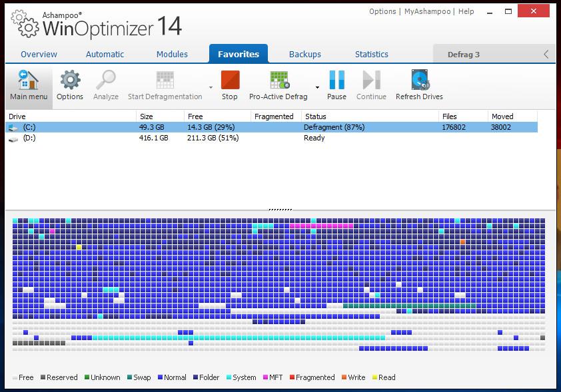561x392 pixels.
Task: Click the Analyze magnifier icon
Action: (x=106, y=80)
